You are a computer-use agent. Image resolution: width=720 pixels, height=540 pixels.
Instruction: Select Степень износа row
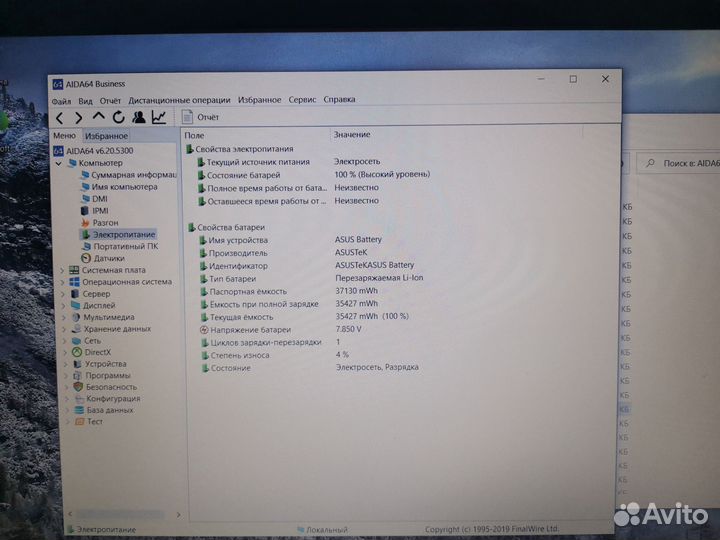tap(314, 355)
